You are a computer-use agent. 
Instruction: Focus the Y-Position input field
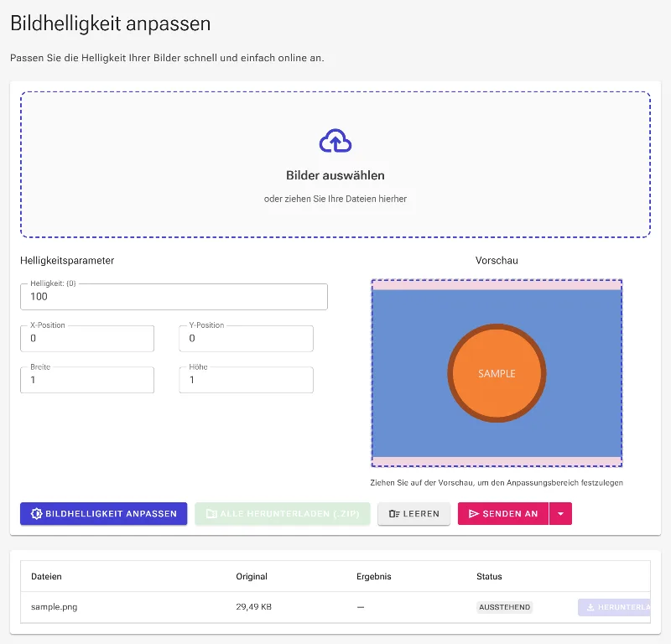point(246,339)
